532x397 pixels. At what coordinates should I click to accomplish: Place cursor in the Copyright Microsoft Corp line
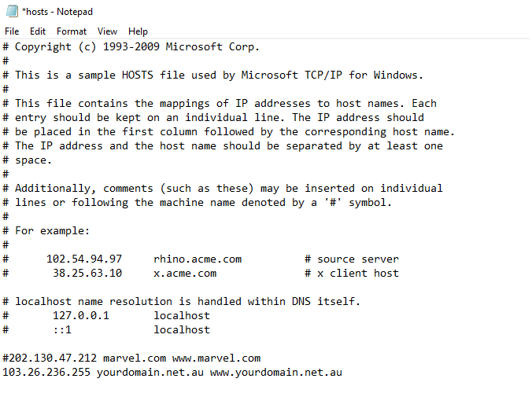(x=131, y=47)
